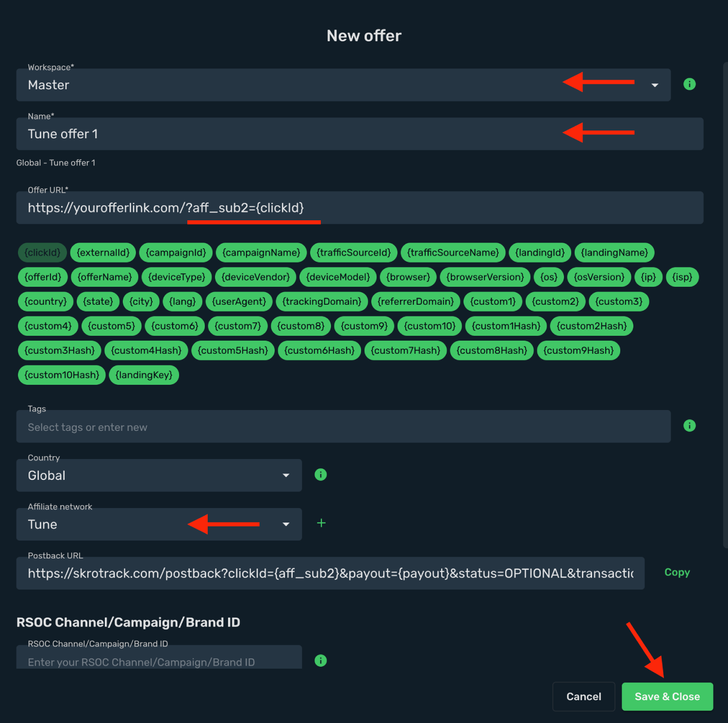Click the Save & Close button
This screenshot has height=723, width=728.
[667, 697]
